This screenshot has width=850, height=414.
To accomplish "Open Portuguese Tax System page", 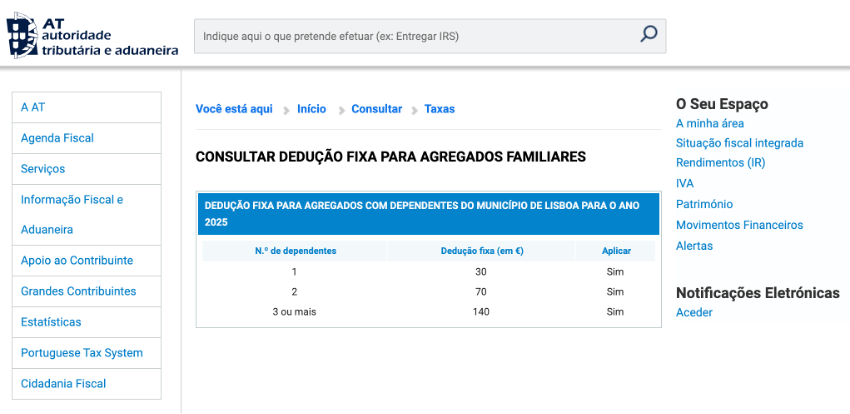I will tap(82, 353).
